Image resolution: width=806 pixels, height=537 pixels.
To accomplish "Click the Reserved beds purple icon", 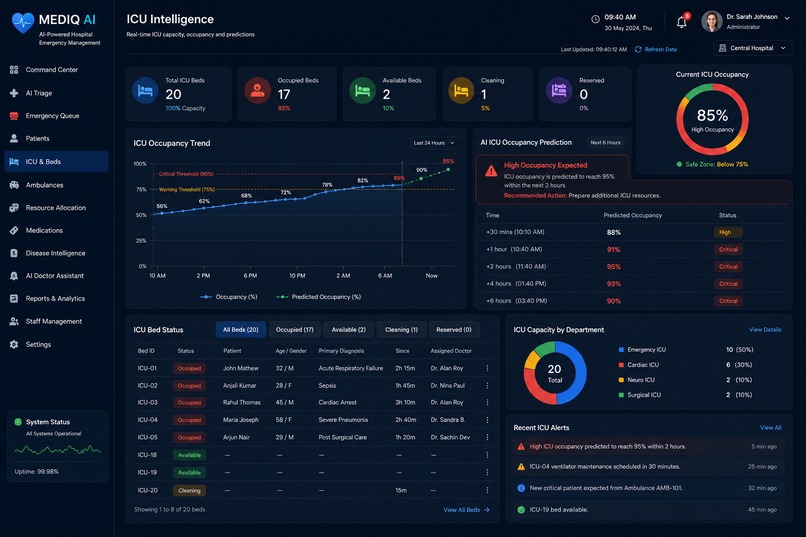I will click(559, 90).
